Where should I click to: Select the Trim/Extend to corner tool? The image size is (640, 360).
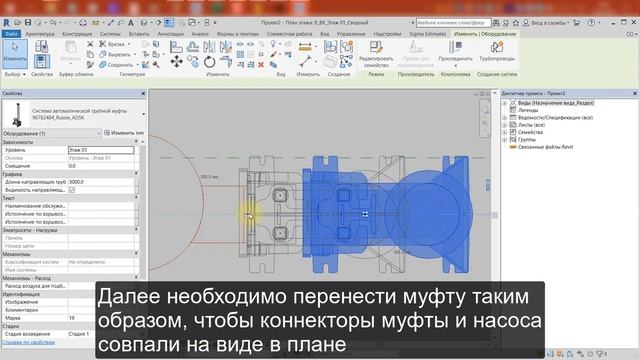point(225,62)
